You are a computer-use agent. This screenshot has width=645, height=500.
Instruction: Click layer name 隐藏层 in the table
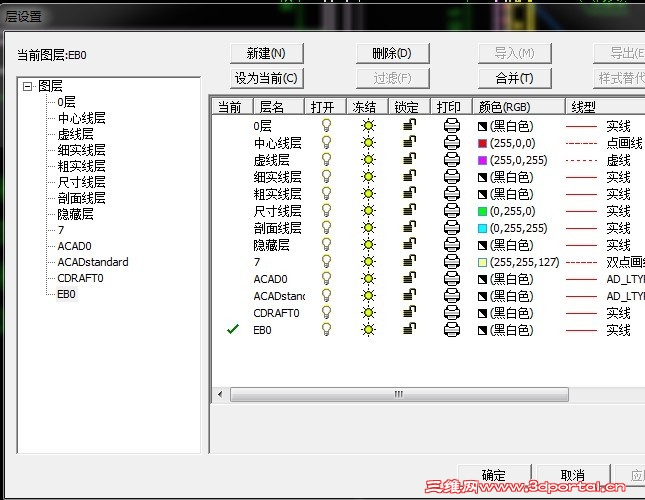coord(271,245)
